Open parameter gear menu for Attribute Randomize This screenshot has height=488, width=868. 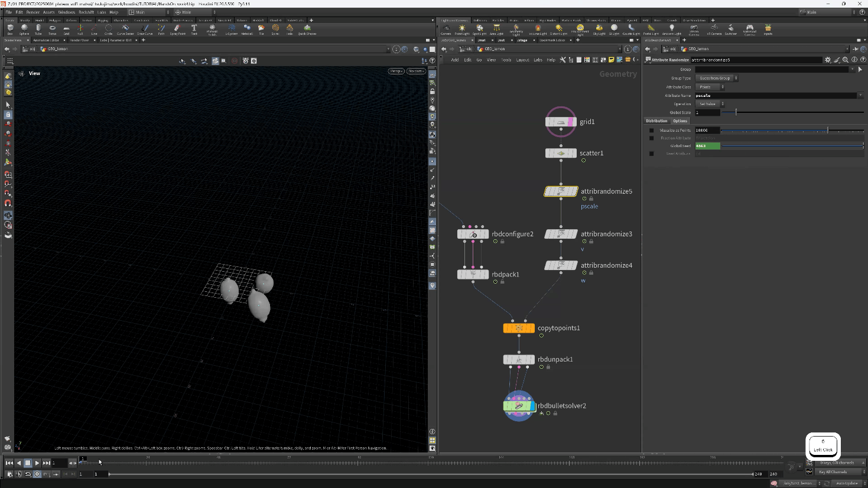(x=828, y=60)
